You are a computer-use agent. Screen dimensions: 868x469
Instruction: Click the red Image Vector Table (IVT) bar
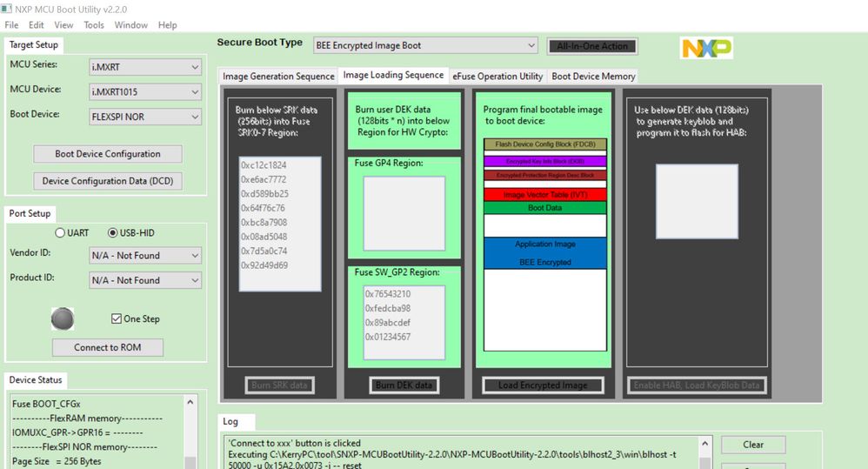click(545, 194)
